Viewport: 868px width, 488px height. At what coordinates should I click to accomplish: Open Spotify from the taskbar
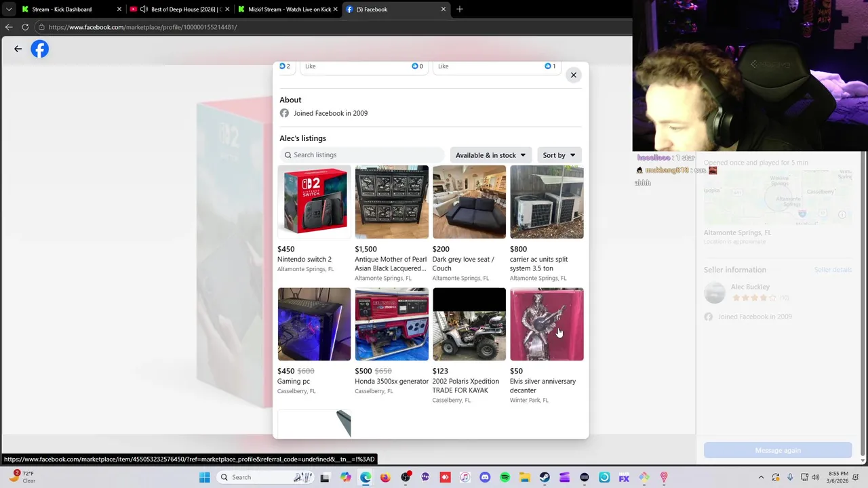[x=505, y=477]
